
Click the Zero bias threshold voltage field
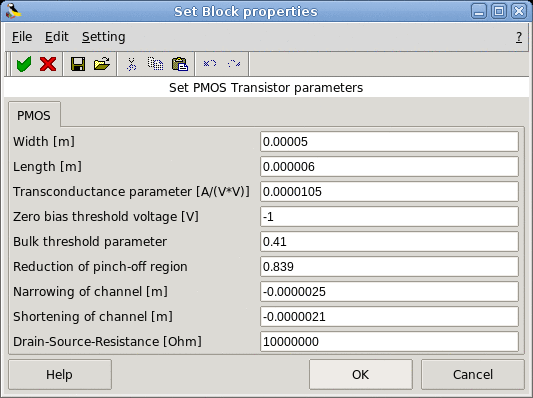coord(389,217)
